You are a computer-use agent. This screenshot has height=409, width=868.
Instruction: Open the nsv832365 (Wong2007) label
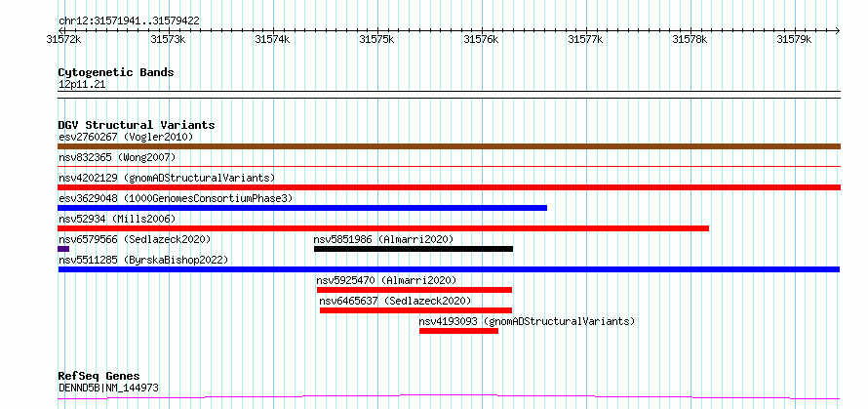tap(117, 157)
